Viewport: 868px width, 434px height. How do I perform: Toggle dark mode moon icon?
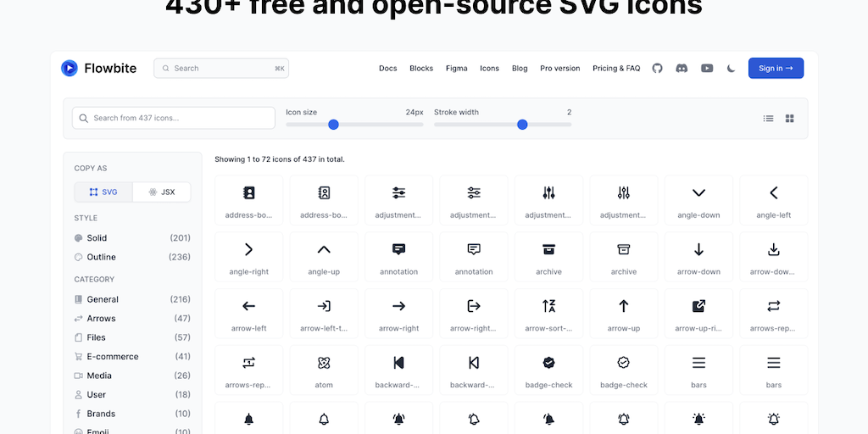pos(732,68)
